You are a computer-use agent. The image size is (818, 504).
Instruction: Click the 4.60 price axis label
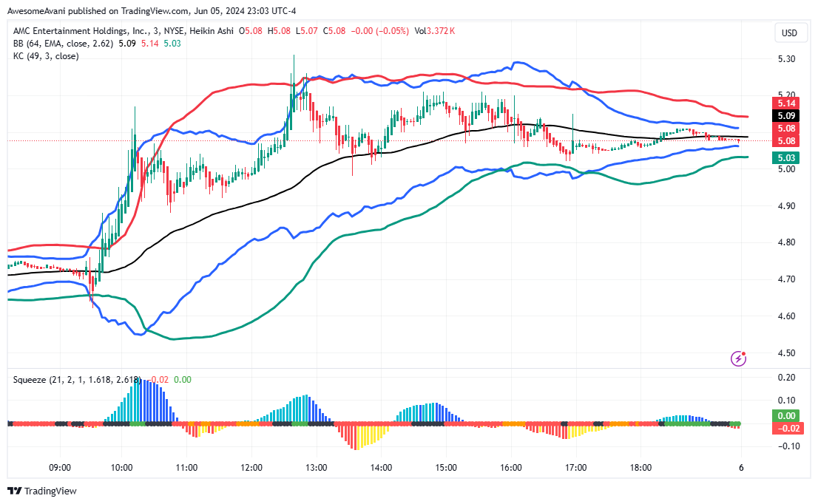786,316
